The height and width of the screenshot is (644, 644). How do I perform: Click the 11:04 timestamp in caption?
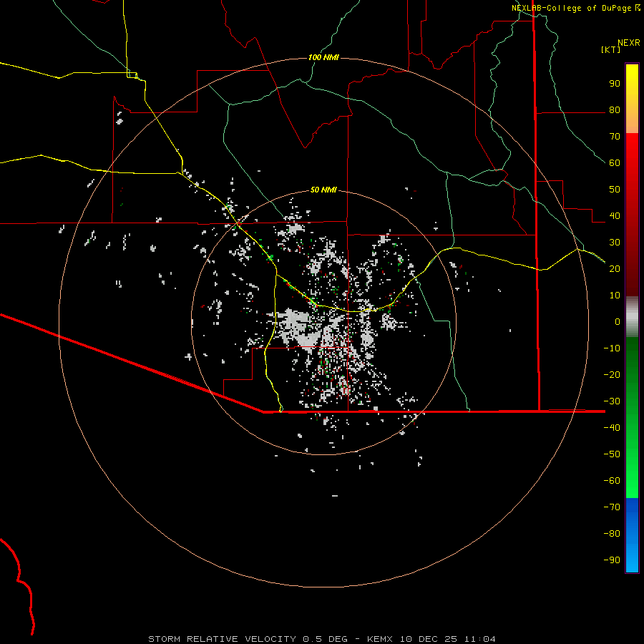tap(480, 639)
